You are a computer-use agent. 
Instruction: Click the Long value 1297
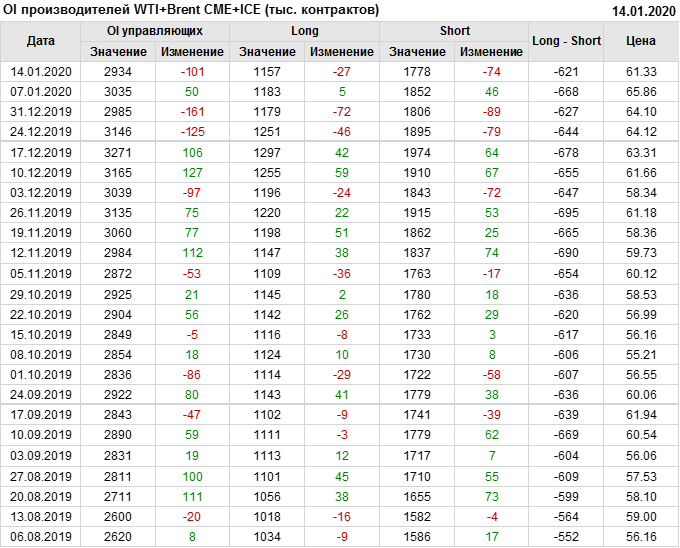tap(267, 153)
